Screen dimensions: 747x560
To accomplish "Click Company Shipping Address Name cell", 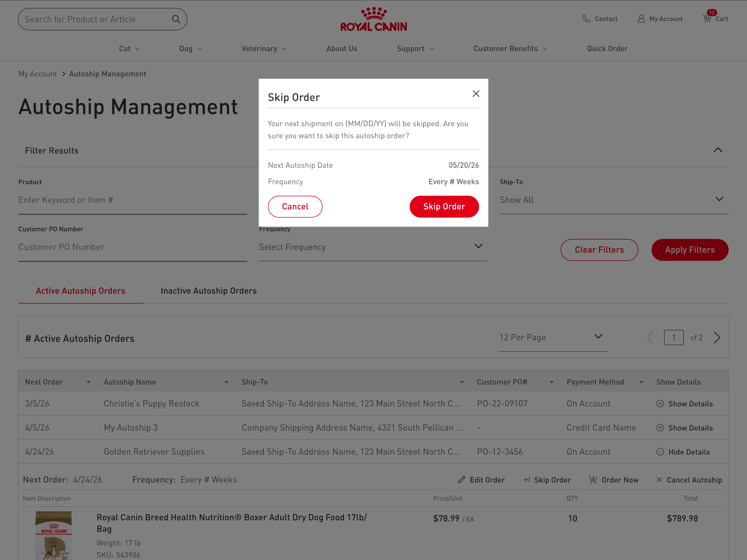I will [352, 428].
